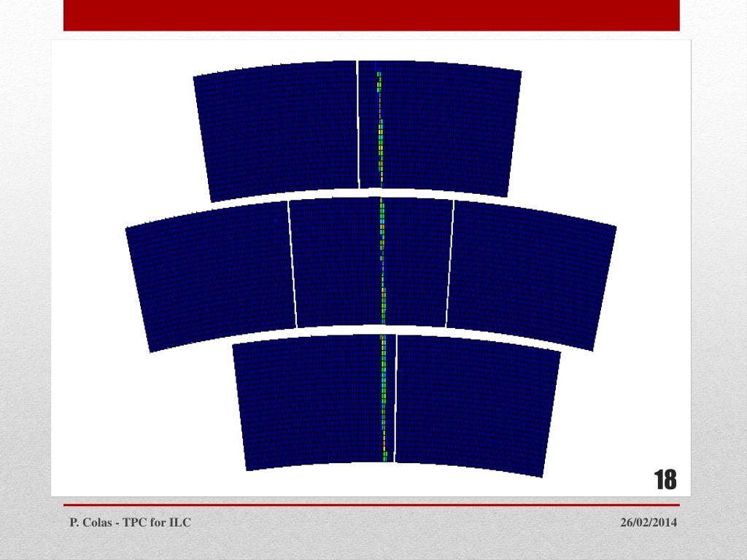Select the top-right detector module with track
Image resolution: width=747 pixels, height=560 pixels.
point(440,128)
